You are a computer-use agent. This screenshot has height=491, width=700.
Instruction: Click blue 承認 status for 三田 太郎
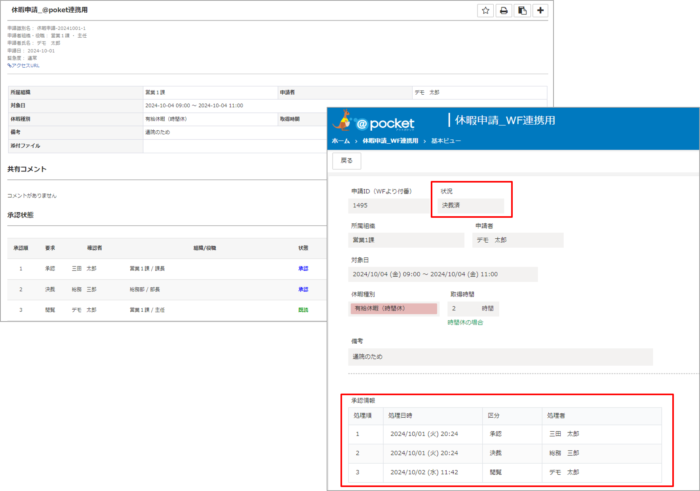point(303,269)
